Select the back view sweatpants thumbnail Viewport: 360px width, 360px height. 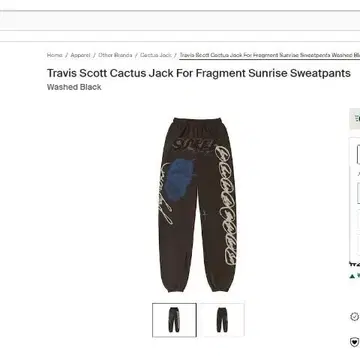(x=222, y=320)
